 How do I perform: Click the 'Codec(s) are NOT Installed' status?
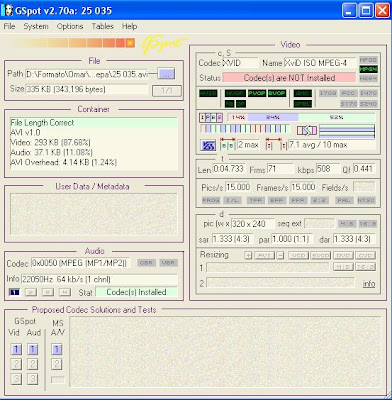coord(289,78)
